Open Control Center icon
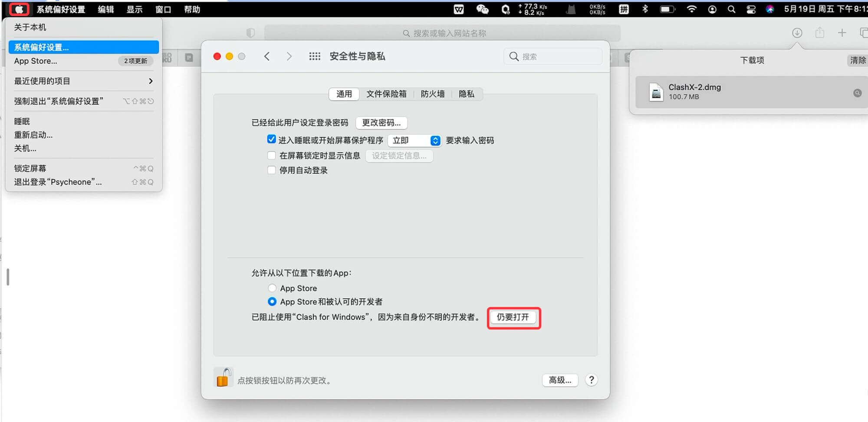The height and width of the screenshot is (422, 868). point(751,9)
